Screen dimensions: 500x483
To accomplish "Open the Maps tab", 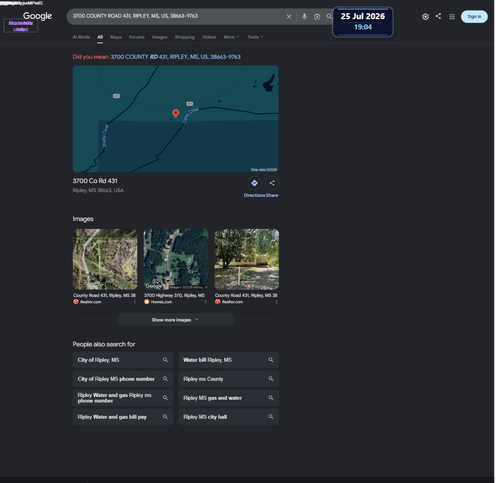I will (117, 37).
